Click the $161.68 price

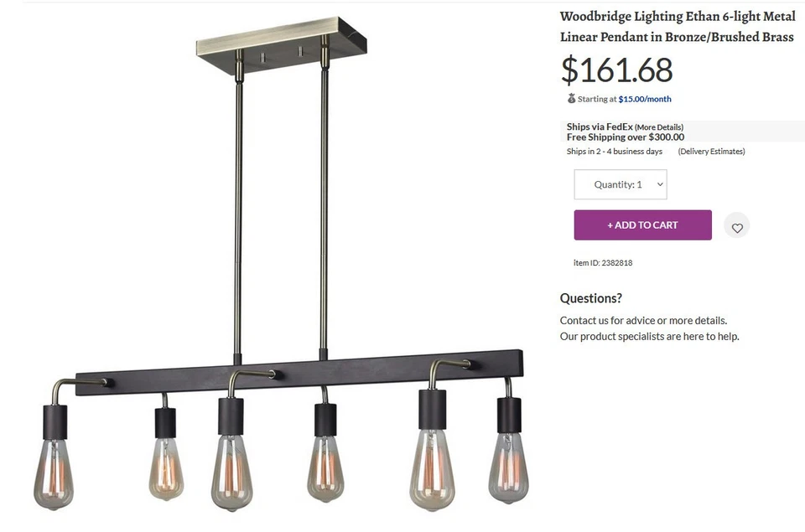pyautogui.click(x=616, y=70)
